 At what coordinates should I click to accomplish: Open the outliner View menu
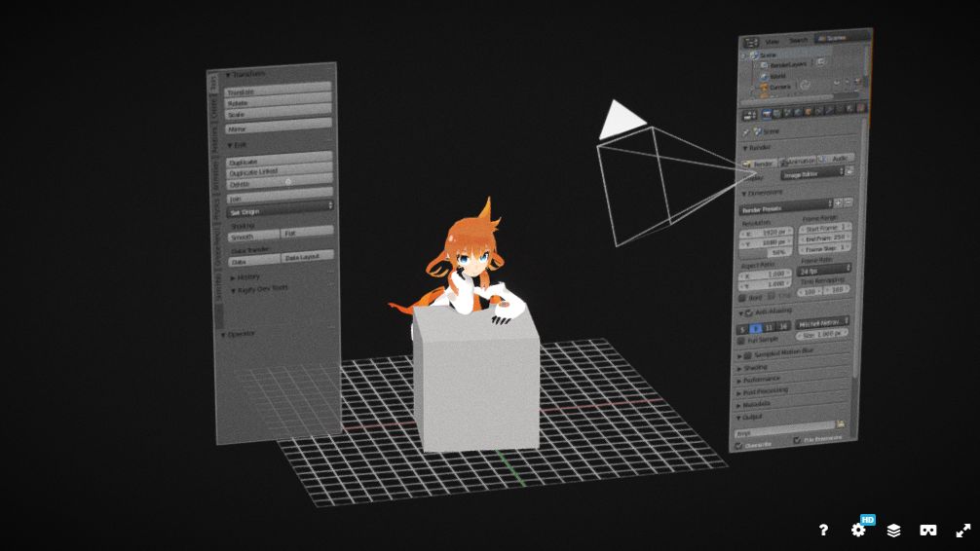pyautogui.click(x=772, y=42)
